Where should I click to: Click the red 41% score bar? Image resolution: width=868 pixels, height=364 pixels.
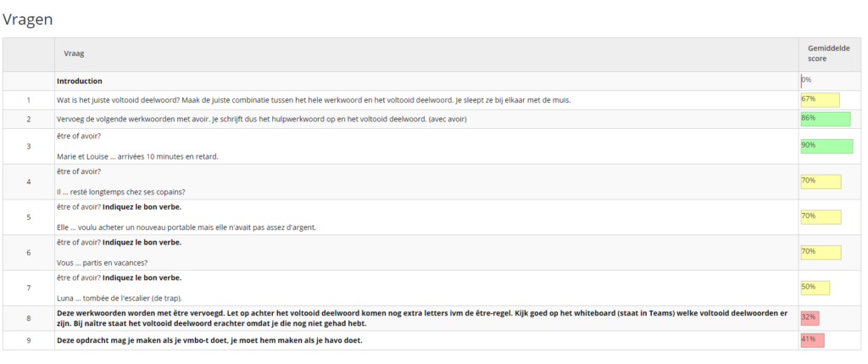(812, 340)
